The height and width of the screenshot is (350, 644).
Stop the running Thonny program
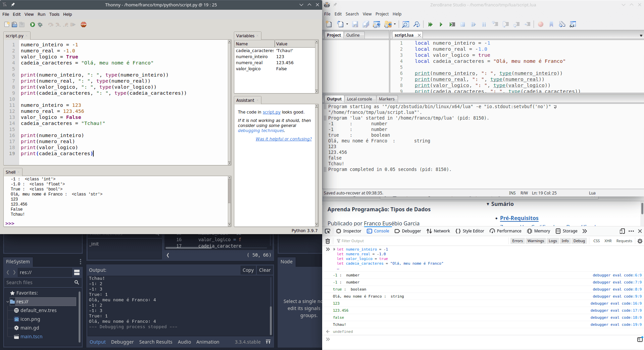84,25
